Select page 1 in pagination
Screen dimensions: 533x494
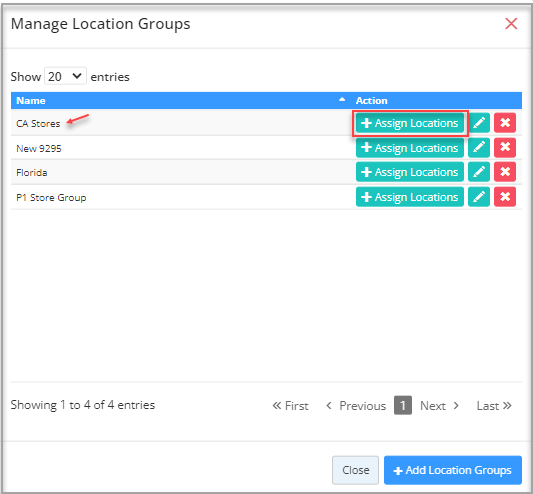coord(403,405)
